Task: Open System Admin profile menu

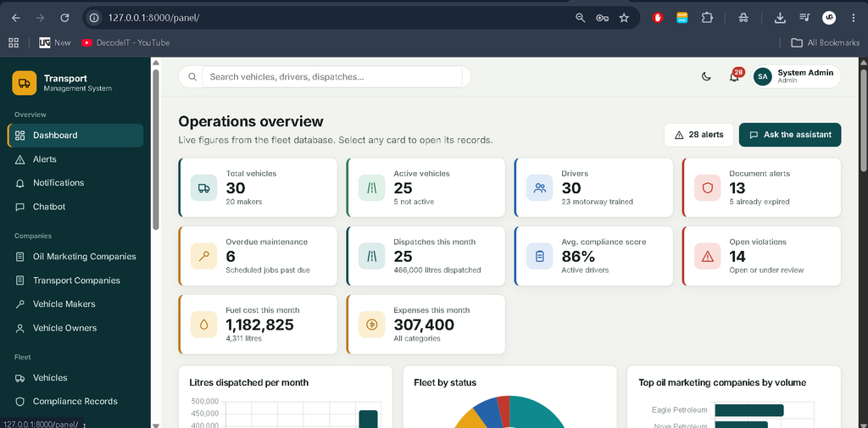Action: (x=796, y=76)
